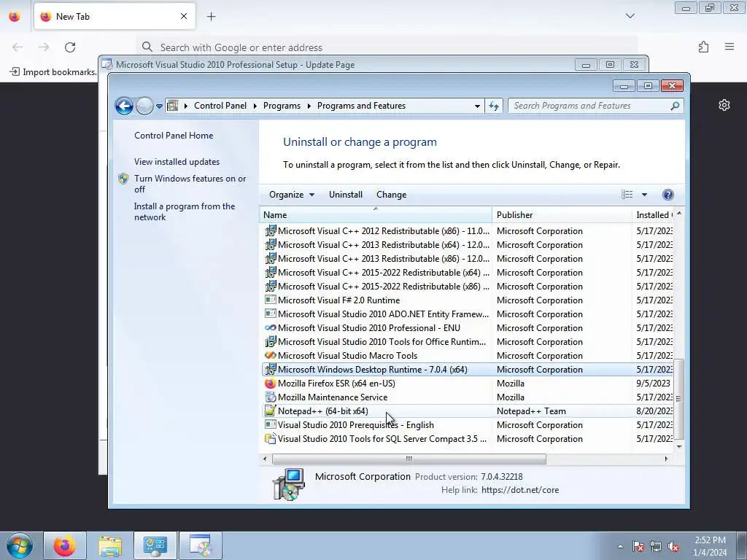Click Import bookmarks in Firefox toolbar
Viewport: 747px width, 560px height.
pos(54,72)
